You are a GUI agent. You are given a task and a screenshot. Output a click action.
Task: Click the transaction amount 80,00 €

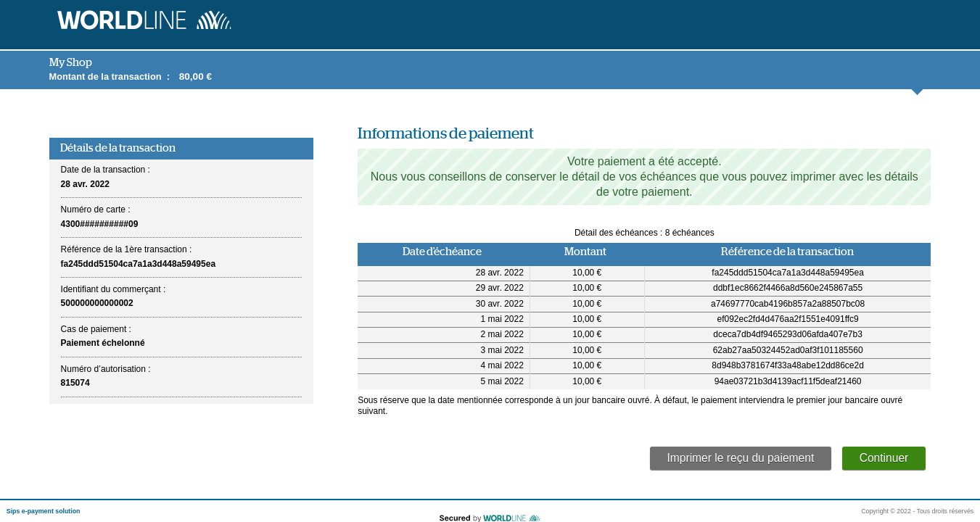click(195, 76)
